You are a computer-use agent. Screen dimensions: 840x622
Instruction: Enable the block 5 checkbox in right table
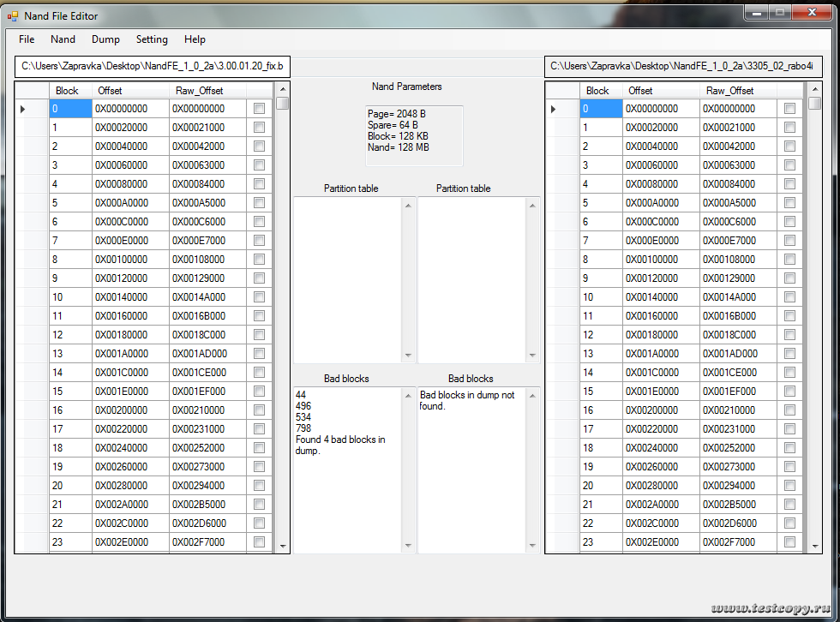pyautogui.click(x=789, y=203)
